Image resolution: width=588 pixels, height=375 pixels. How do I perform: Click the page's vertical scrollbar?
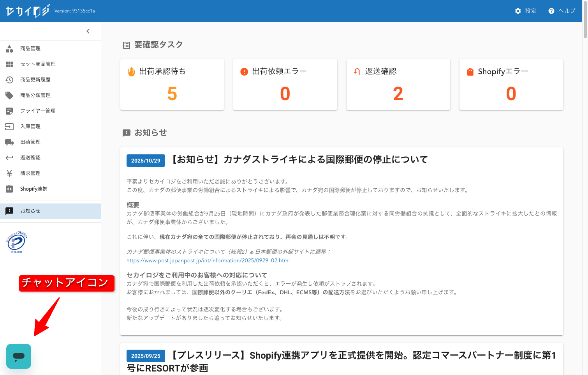click(585, 19)
